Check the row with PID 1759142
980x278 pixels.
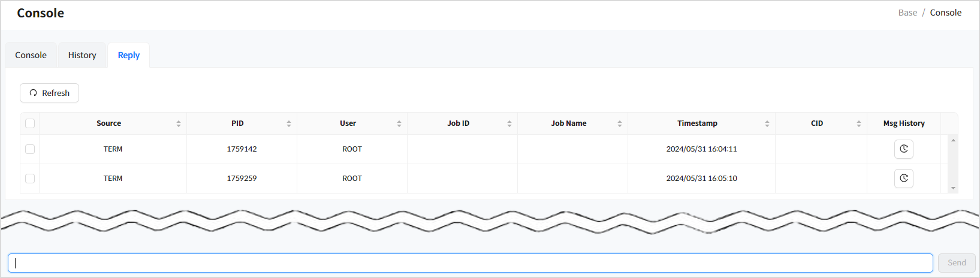[x=30, y=149]
